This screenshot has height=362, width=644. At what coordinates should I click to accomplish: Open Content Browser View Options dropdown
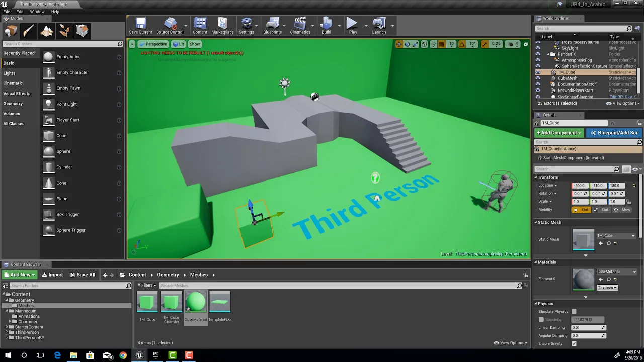click(510, 343)
